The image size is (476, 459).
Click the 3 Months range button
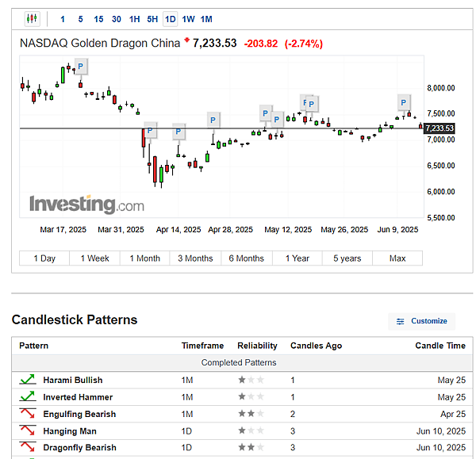[x=195, y=258]
